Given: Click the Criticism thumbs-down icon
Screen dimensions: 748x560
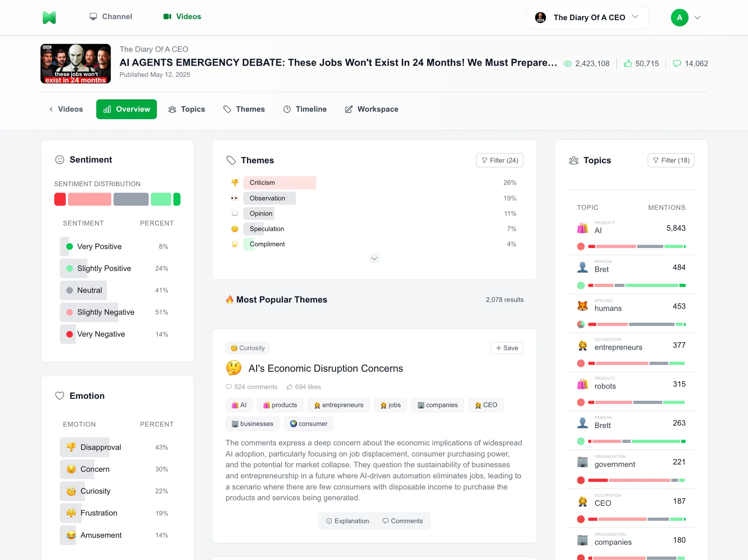Looking at the screenshot, I should point(235,182).
